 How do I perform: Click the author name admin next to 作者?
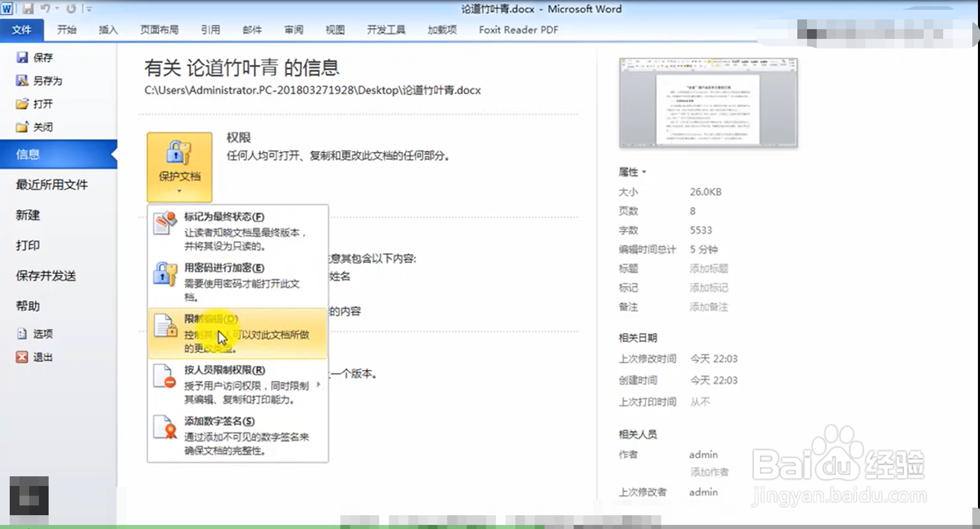pos(704,454)
